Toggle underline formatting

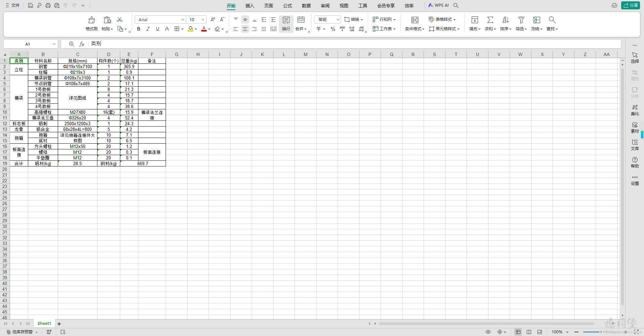pos(157,29)
